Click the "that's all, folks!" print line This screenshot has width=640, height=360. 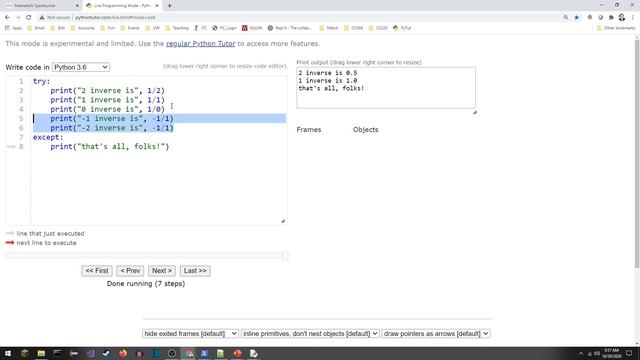pyautogui.click(x=110, y=147)
